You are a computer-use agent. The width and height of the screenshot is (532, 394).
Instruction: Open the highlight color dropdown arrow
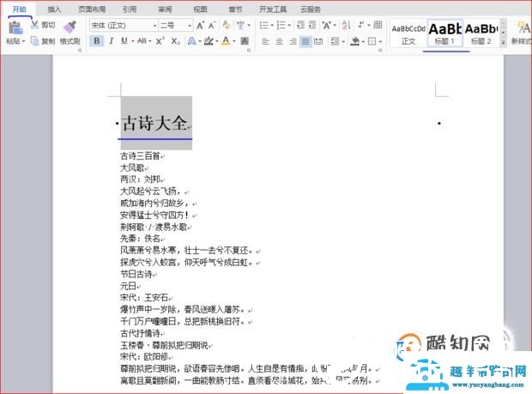217,42
